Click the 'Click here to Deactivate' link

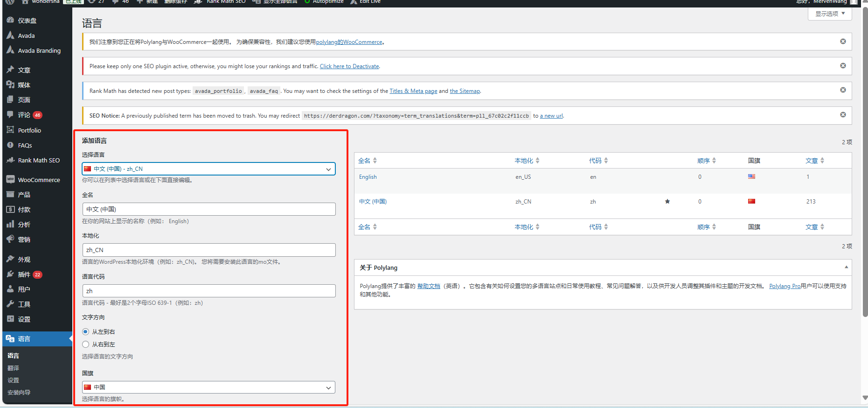pos(349,66)
